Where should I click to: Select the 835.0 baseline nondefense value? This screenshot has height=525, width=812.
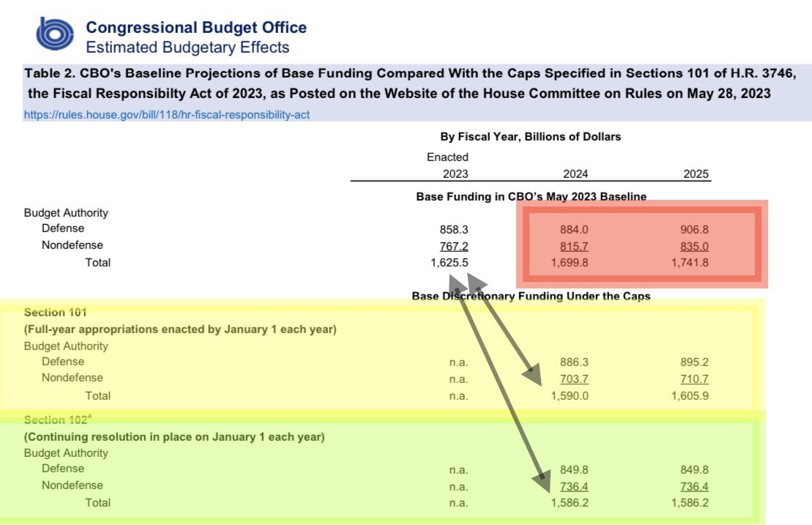[x=694, y=247]
